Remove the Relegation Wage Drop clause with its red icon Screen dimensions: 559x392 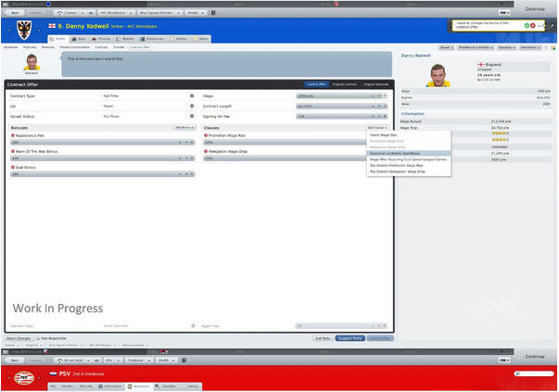206,151
